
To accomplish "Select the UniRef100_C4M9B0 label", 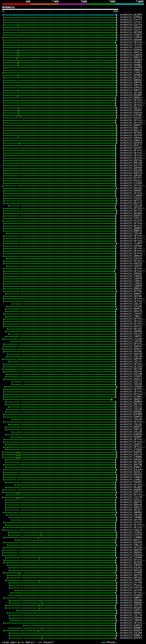I will [x=131, y=457].
